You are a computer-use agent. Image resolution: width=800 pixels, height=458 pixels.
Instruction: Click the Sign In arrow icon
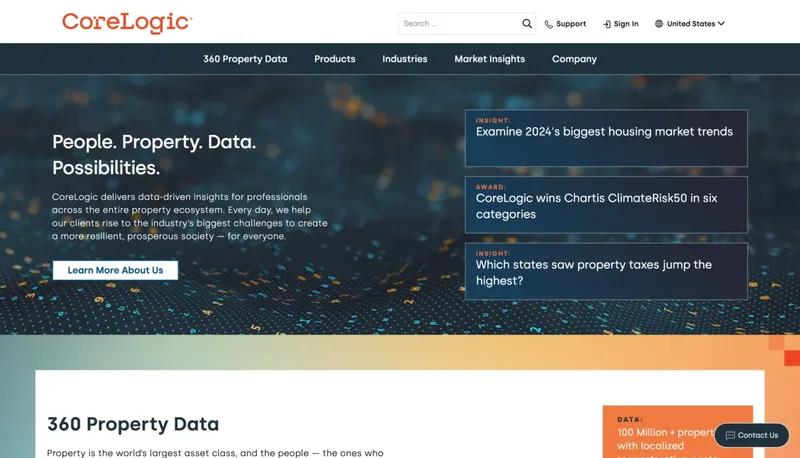pyautogui.click(x=606, y=24)
